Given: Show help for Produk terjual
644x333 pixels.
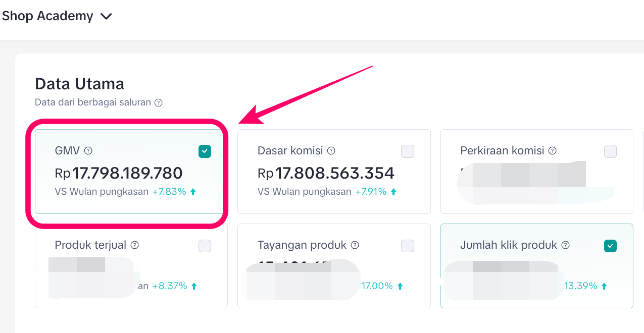Looking at the screenshot, I should (135, 245).
